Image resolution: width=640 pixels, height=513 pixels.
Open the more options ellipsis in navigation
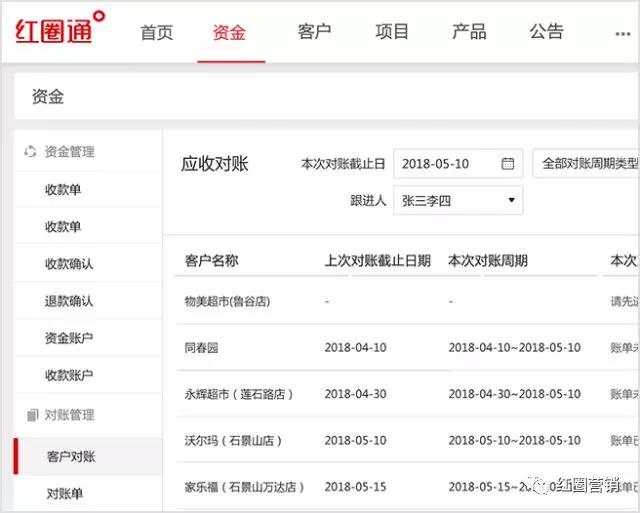[x=622, y=33]
